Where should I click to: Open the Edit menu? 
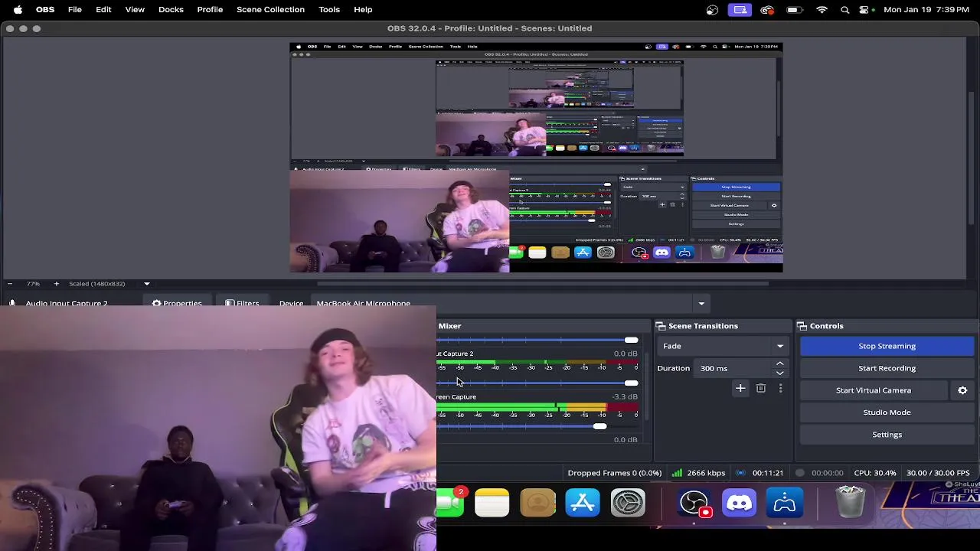[103, 9]
